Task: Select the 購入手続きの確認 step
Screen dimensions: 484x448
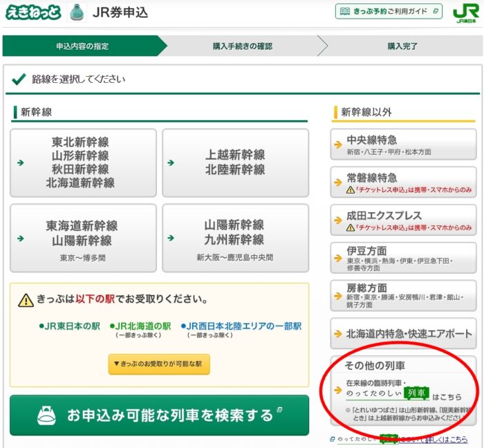Action: (x=242, y=46)
